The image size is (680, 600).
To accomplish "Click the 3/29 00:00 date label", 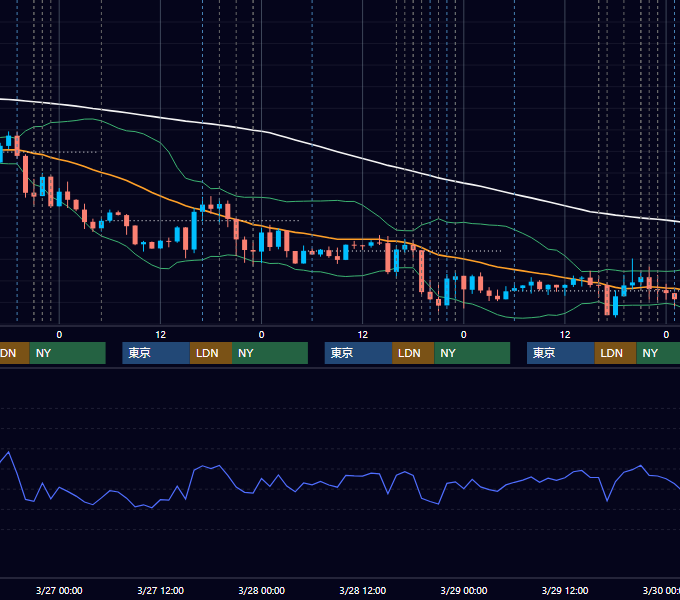I will (x=464, y=590).
